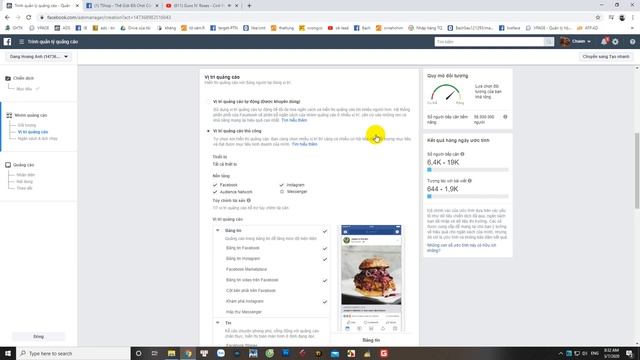The height and width of the screenshot is (360, 640).
Task: Reload the page with the refresh icon
Action: [x=29, y=18]
